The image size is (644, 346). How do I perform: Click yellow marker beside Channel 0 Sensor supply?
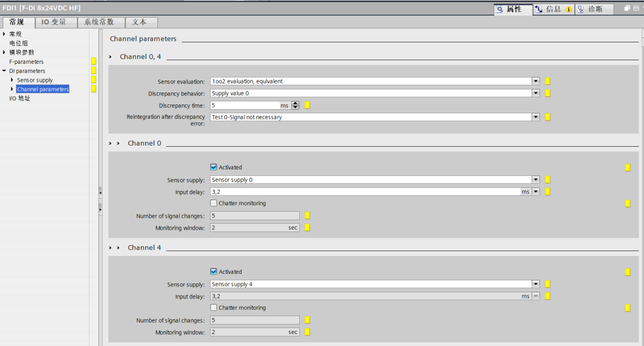(547, 179)
